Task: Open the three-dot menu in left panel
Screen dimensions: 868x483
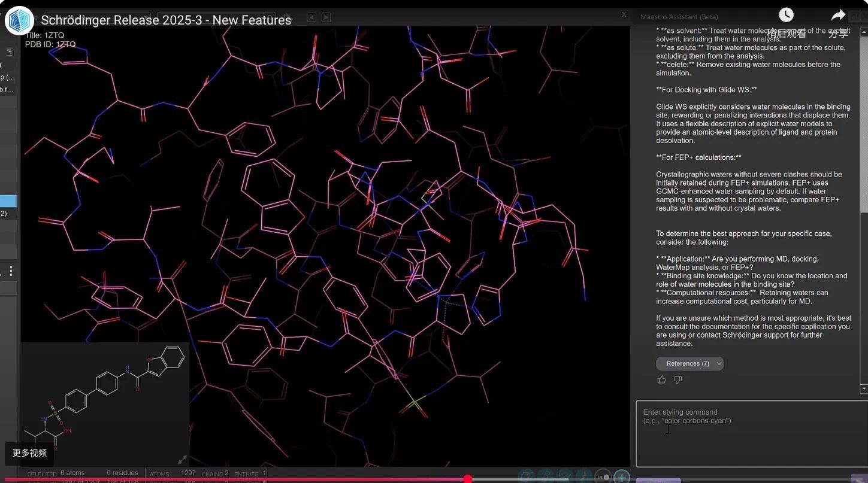Action: tap(11, 271)
